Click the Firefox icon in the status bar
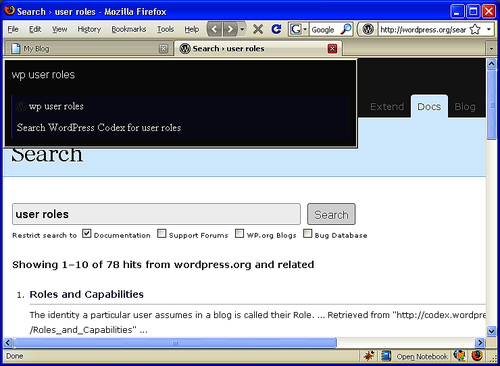Screen dimensions: 500x366 click(x=477, y=356)
